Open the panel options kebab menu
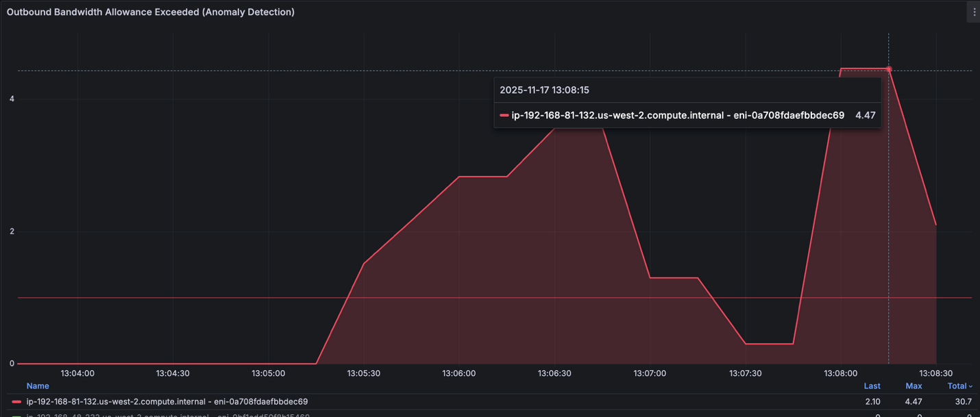Image resolution: width=980 pixels, height=417 pixels. pos(974,11)
